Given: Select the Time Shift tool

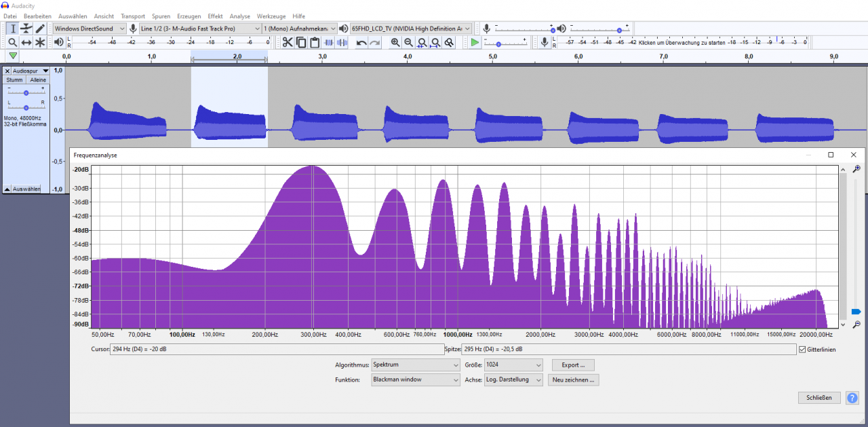Looking at the screenshot, I should coord(26,43).
